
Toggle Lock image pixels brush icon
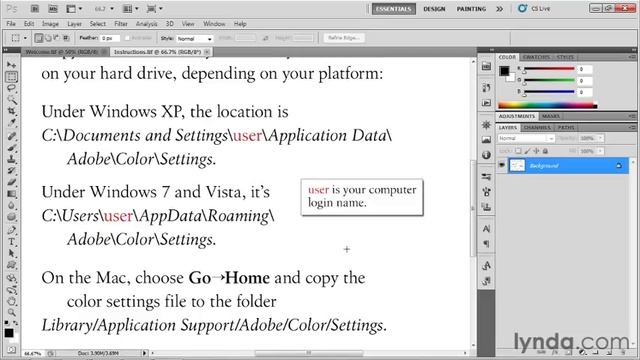(x=527, y=151)
